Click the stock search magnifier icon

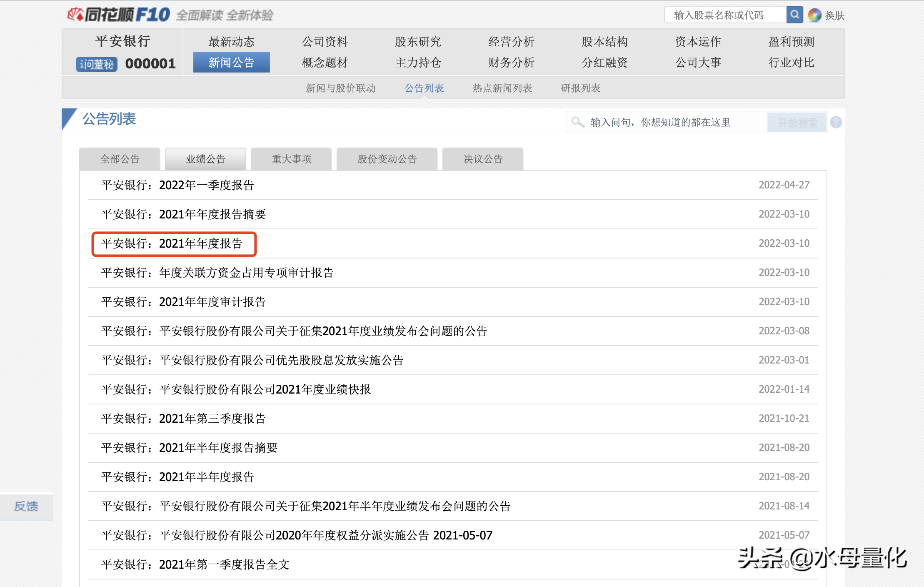[x=794, y=15]
